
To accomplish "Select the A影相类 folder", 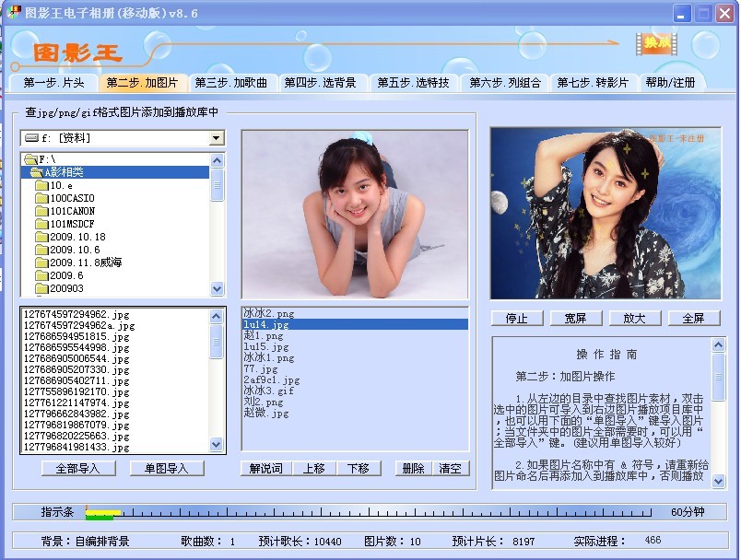I will pos(115,172).
